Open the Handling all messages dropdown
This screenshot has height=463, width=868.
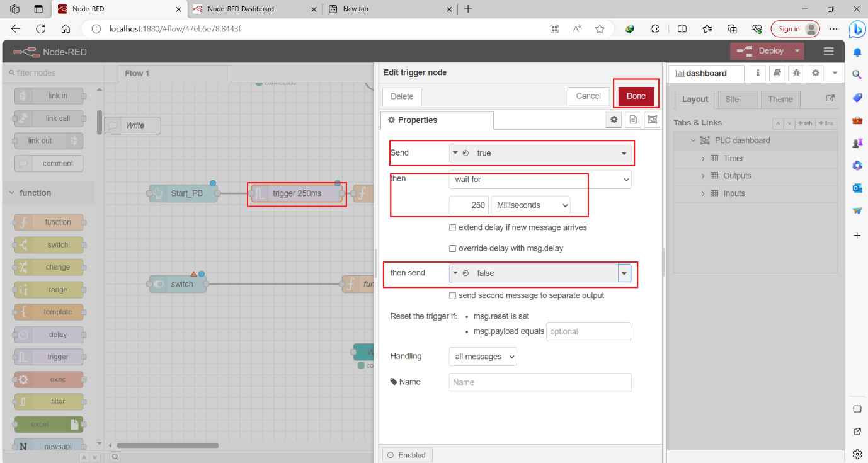click(483, 356)
